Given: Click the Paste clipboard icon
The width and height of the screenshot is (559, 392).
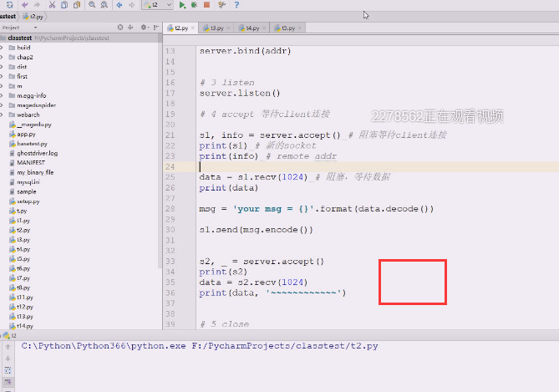Looking at the screenshot, I should click(x=77, y=5).
